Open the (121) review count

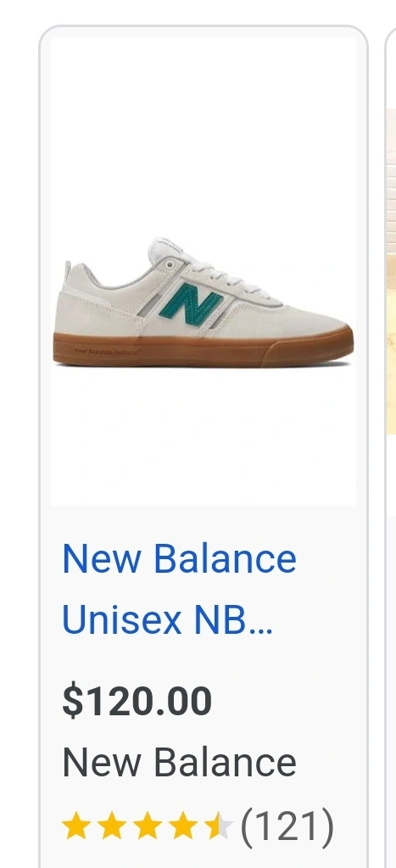tap(287, 827)
